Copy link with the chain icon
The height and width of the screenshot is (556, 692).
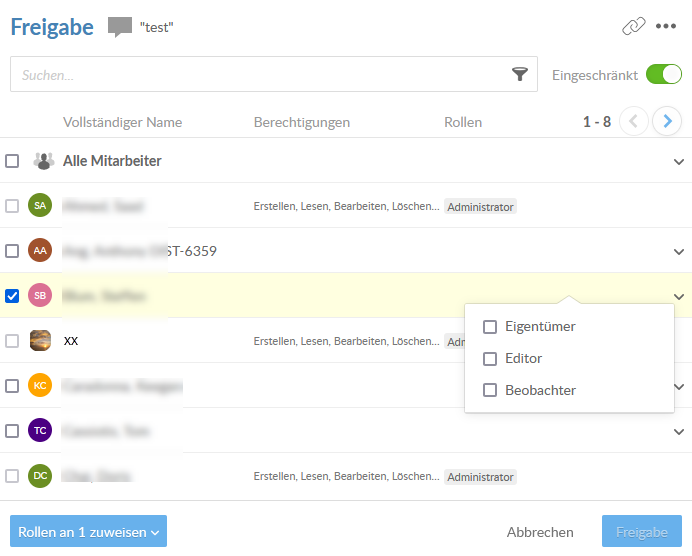click(634, 26)
